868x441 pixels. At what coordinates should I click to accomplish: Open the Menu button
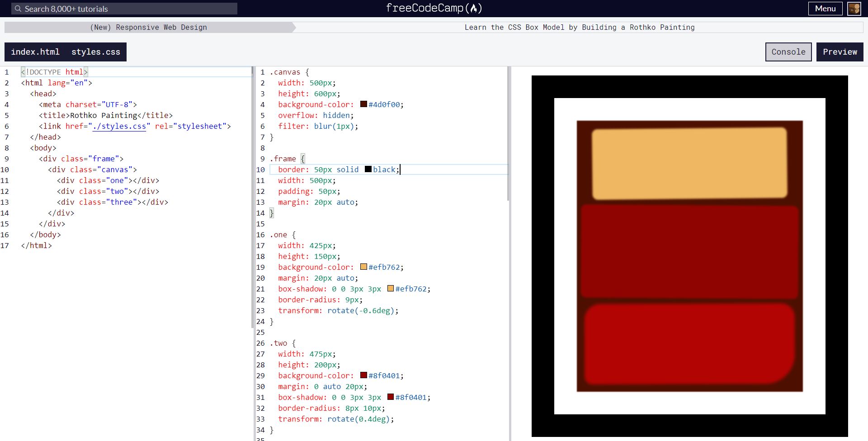click(x=825, y=9)
